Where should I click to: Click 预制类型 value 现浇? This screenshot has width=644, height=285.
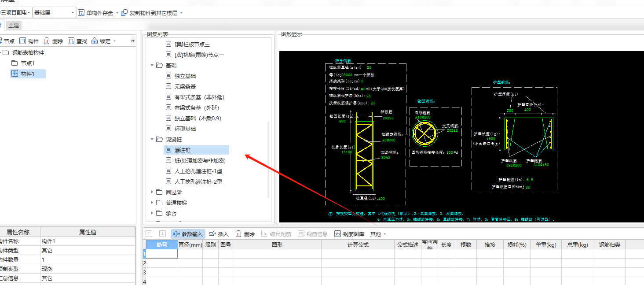coord(88,269)
